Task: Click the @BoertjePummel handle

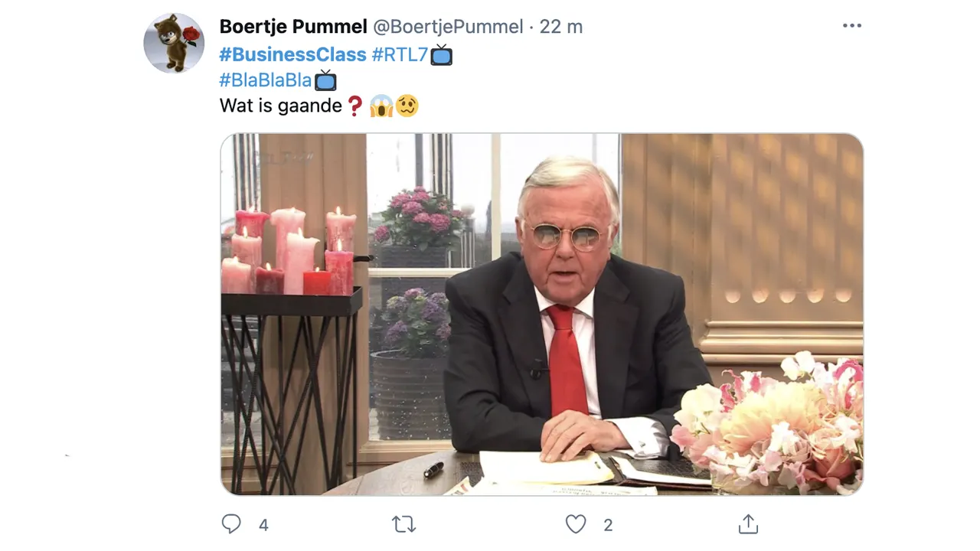Action: (x=448, y=27)
